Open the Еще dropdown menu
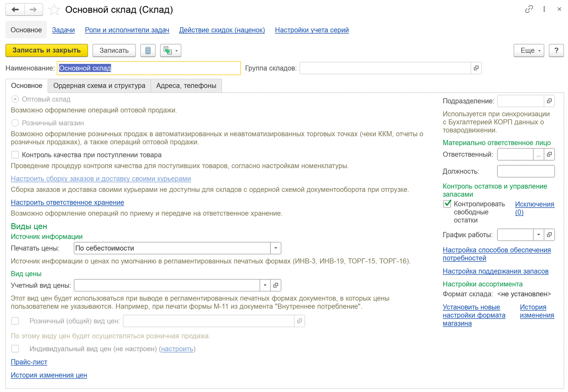 (529, 50)
